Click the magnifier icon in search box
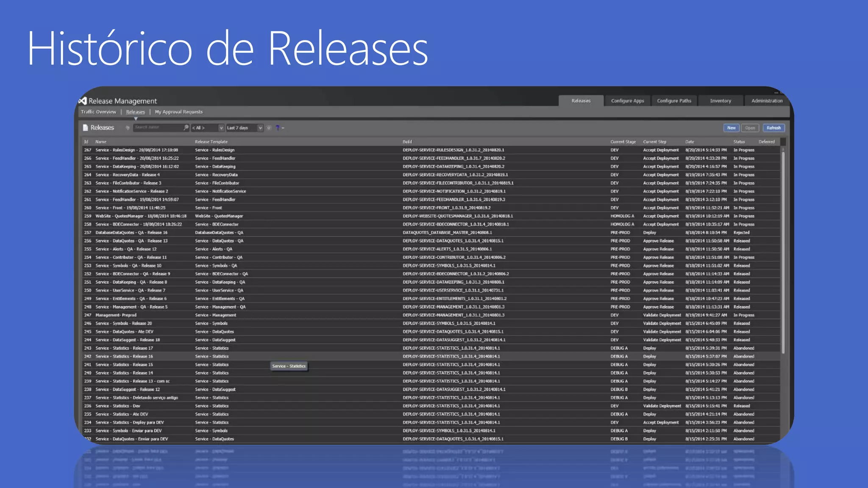Screen dimensions: 868x488 pos(186,128)
